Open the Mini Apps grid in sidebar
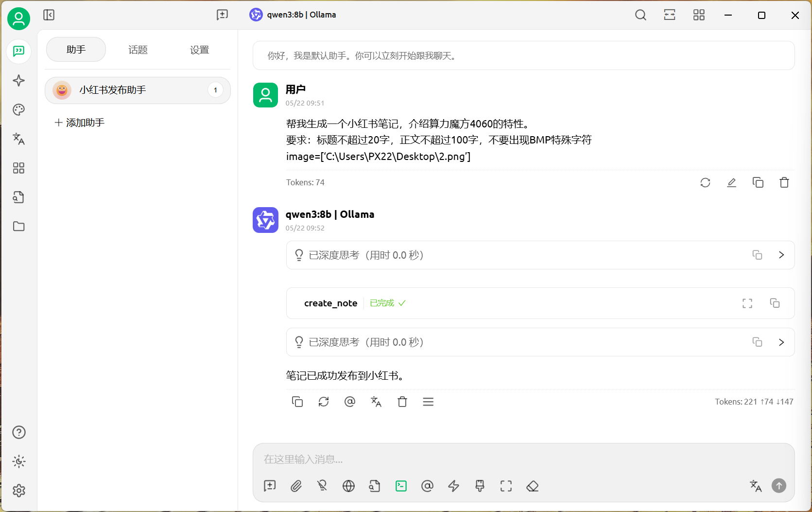 (x=18, y=168)
